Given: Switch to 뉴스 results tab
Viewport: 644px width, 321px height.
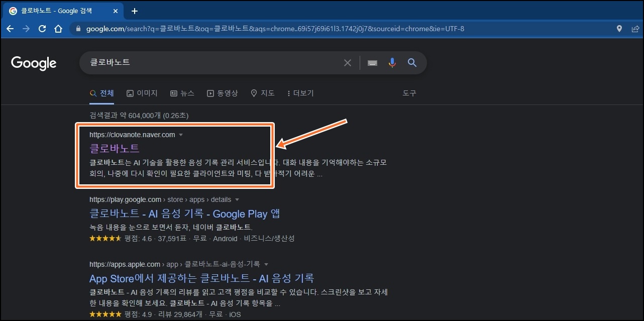Looking at the screenshot, I should (x=182, y=93).
